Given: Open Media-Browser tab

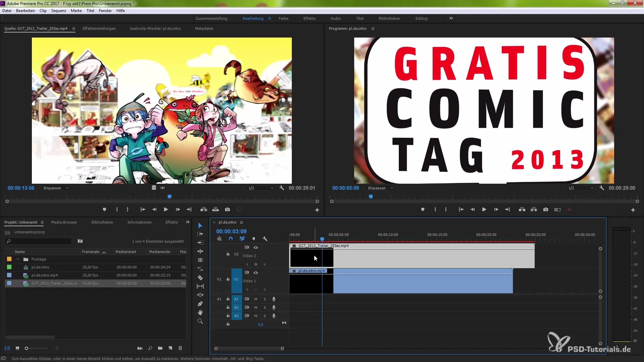Looking at the screenshot, I should tap(64, 222).
